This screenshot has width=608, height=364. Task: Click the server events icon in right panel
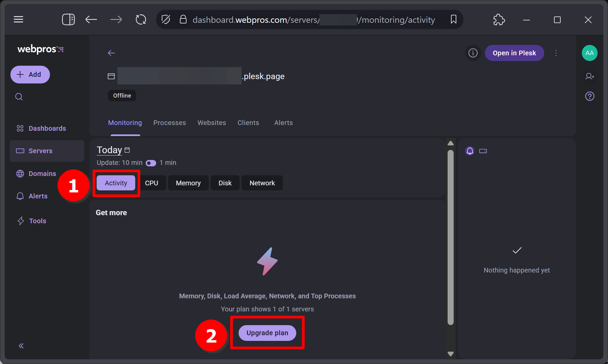pos(483,151)
